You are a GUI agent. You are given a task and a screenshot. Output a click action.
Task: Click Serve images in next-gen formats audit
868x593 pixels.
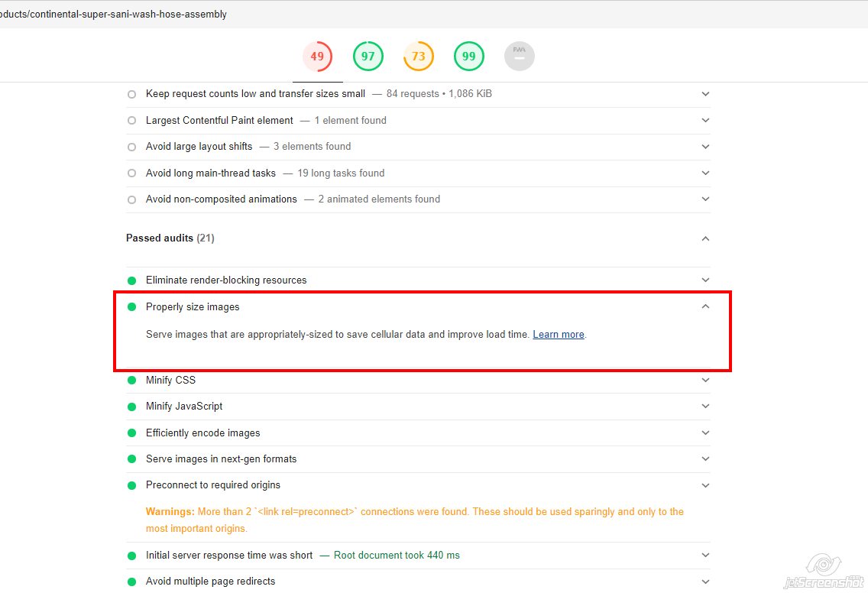221,459
